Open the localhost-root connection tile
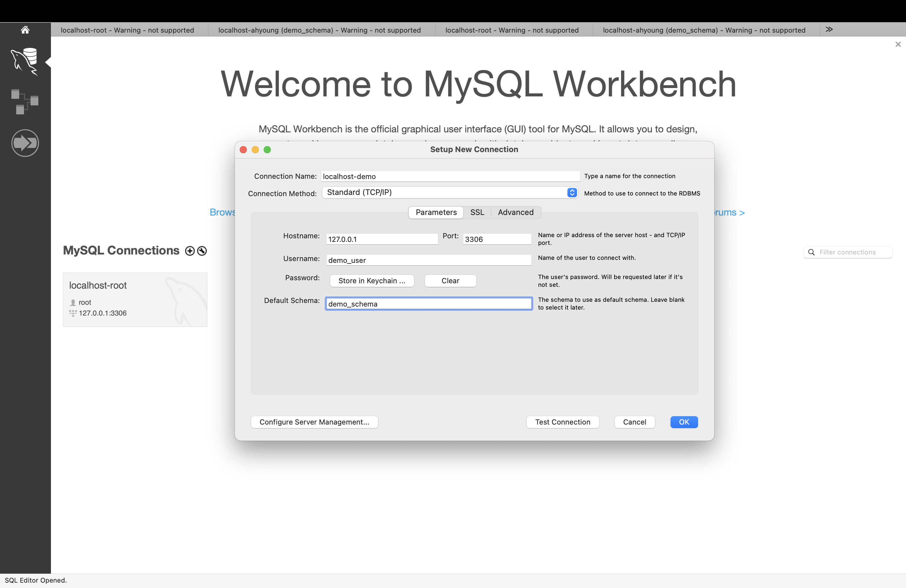Viewport: 906px width, 588px height. [x=135, y=300]
